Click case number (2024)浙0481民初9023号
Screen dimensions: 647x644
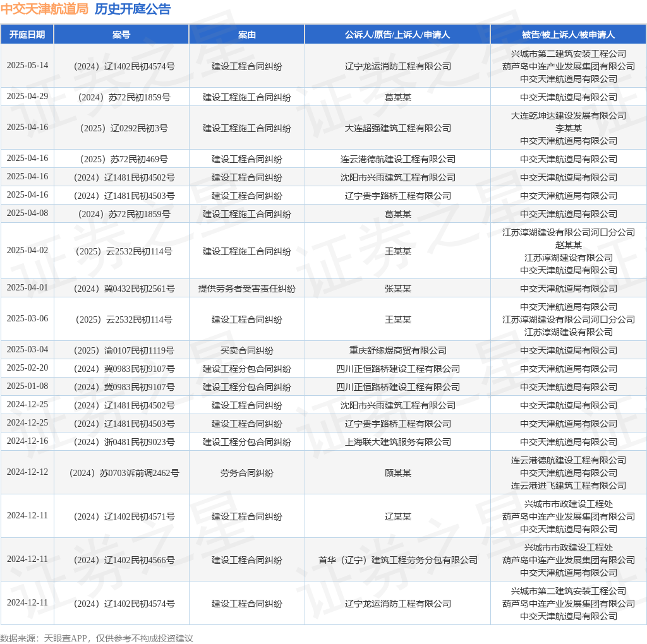(x=124, y=442)
